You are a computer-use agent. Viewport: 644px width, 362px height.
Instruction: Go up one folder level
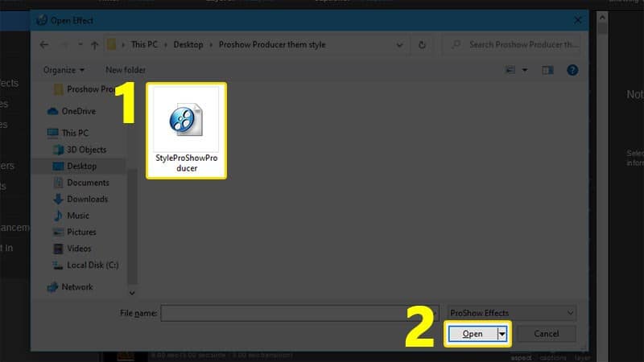click(94, 45)
